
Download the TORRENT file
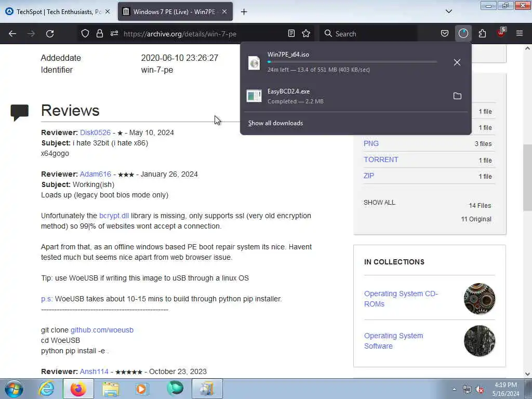pyautogui.click(x=381, y=160)
